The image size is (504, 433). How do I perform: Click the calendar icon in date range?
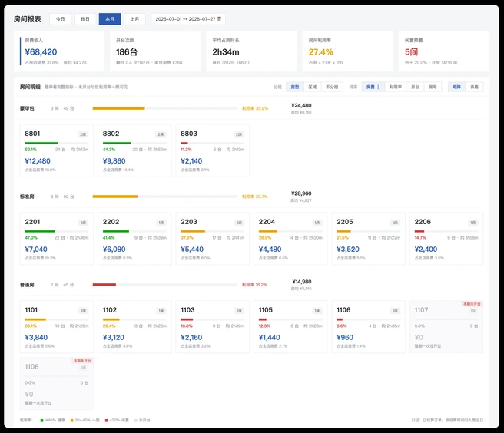(x=219, y=19)
